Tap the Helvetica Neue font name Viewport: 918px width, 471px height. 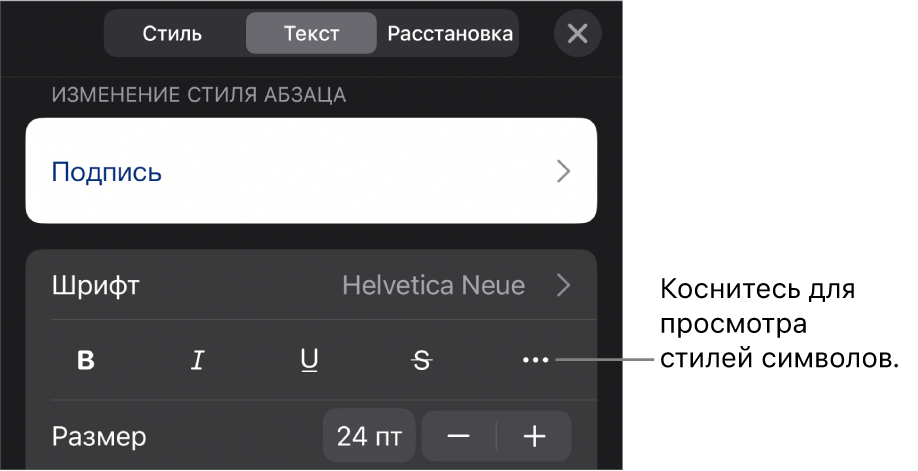point(433,286)
